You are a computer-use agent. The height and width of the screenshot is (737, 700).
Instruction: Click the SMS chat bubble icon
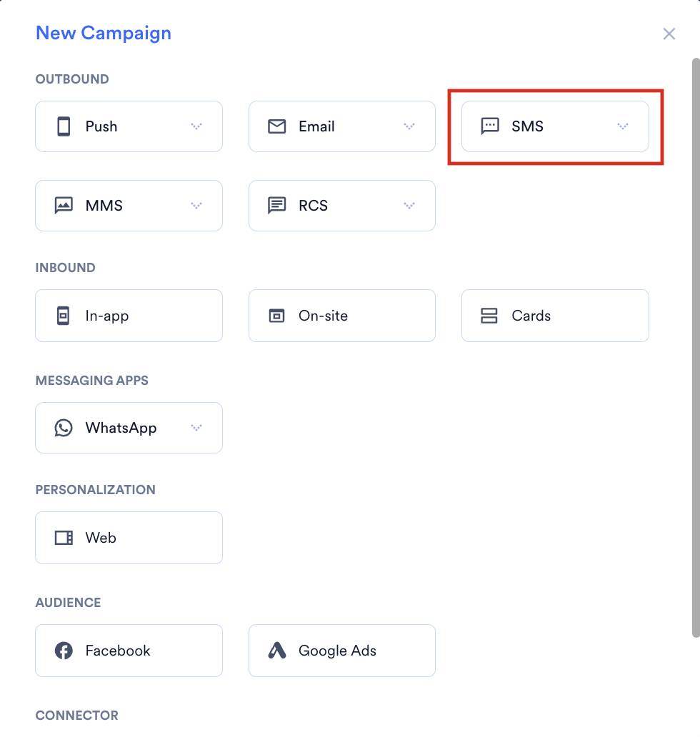tap(490, 126)
